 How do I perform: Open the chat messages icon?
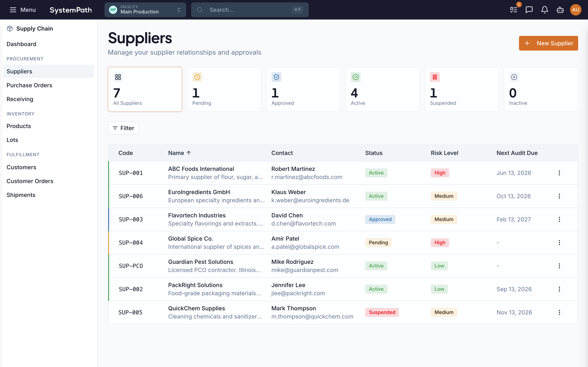click(529, 10)
